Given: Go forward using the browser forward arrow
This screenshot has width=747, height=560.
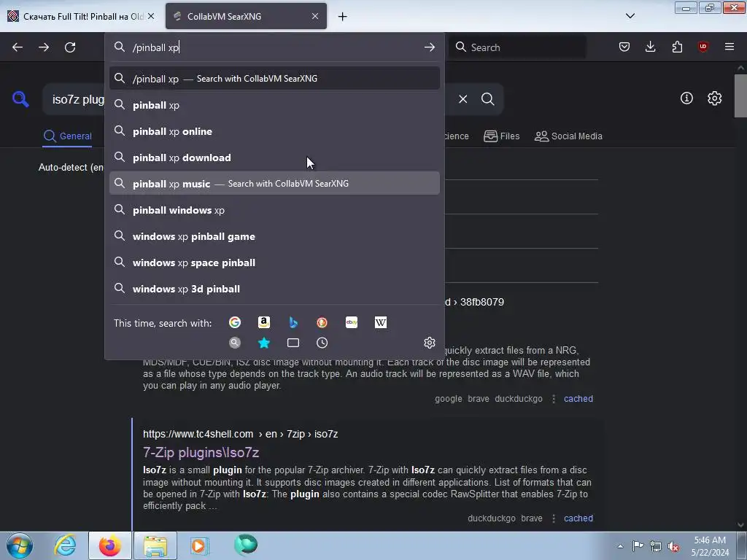Looking at the screenshot, I should point(44,47).
